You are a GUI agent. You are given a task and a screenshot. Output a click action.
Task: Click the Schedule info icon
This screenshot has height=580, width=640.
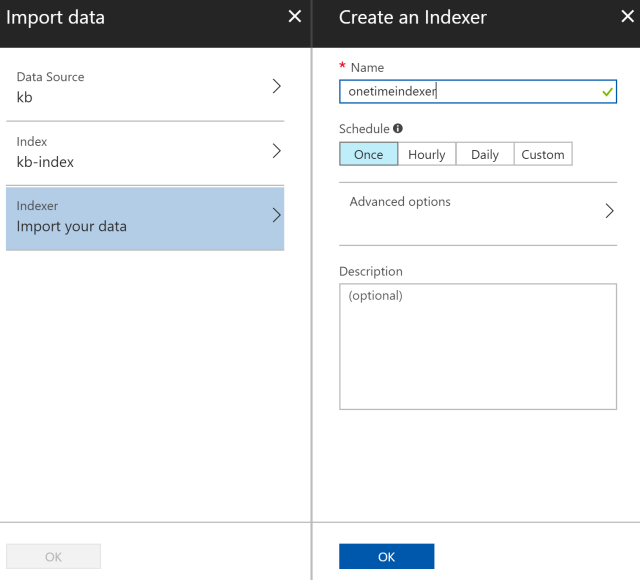click(398, 129)
